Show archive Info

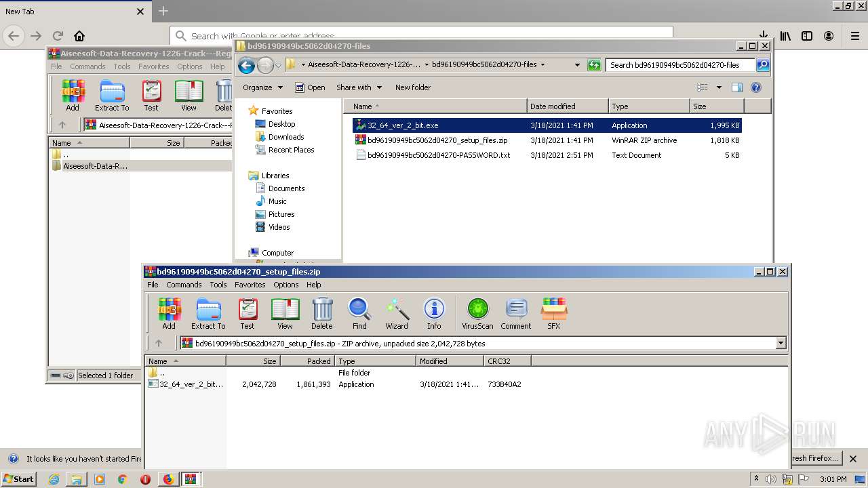click(x=434, y=314)
